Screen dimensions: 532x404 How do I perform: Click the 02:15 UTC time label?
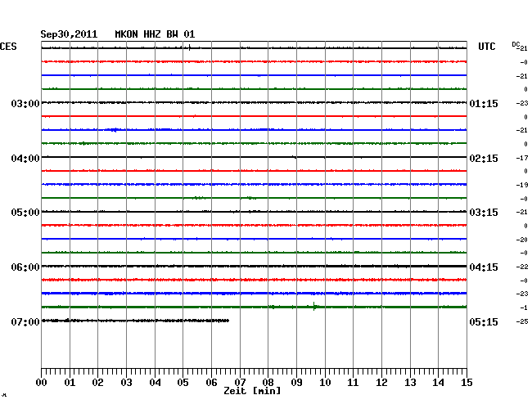(x=484, y=159)
